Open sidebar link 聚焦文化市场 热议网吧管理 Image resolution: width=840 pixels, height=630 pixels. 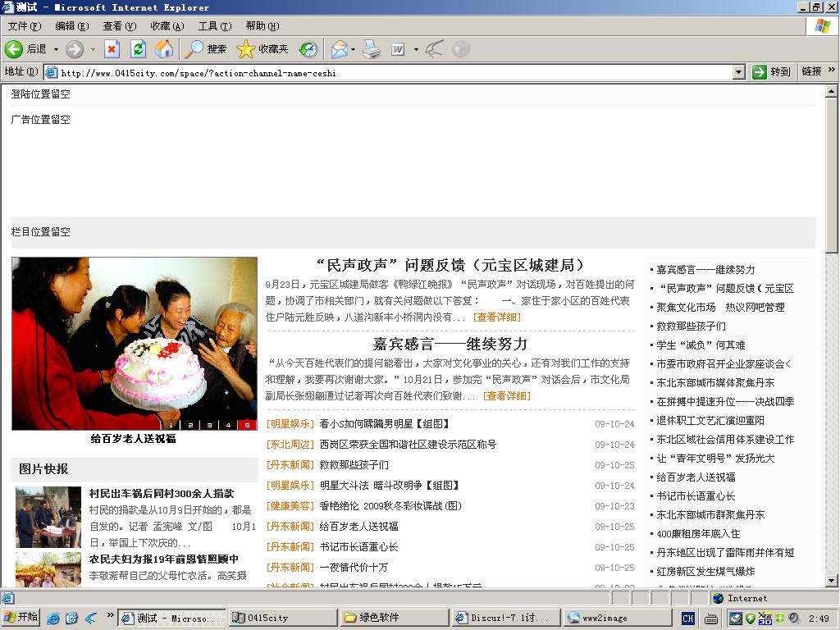coord(720,307)
